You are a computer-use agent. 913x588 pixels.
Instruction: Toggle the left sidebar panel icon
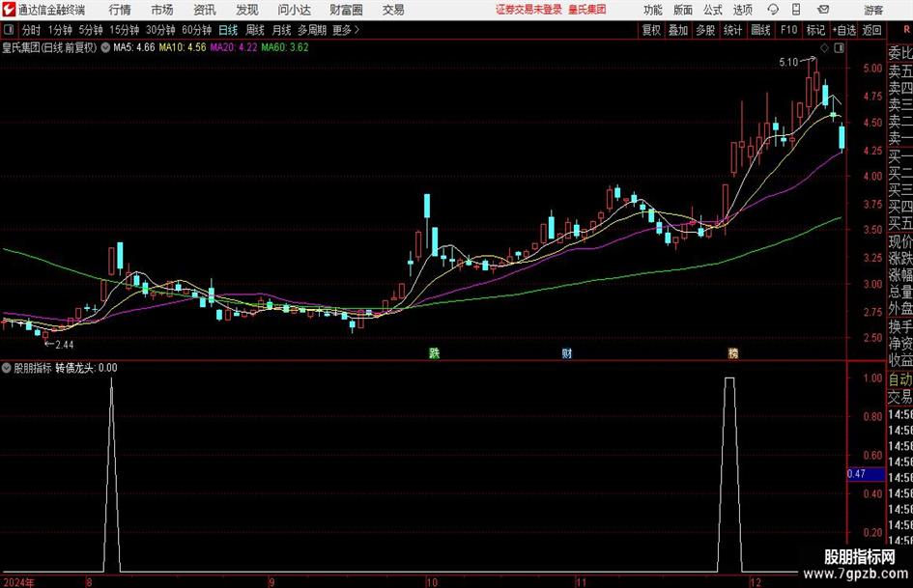tap(9, 30)
